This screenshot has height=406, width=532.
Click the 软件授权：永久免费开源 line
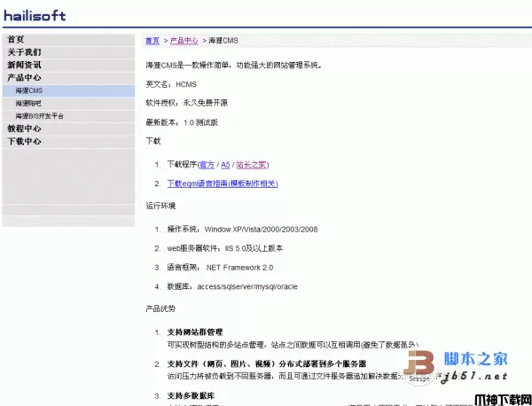(186, 103)
